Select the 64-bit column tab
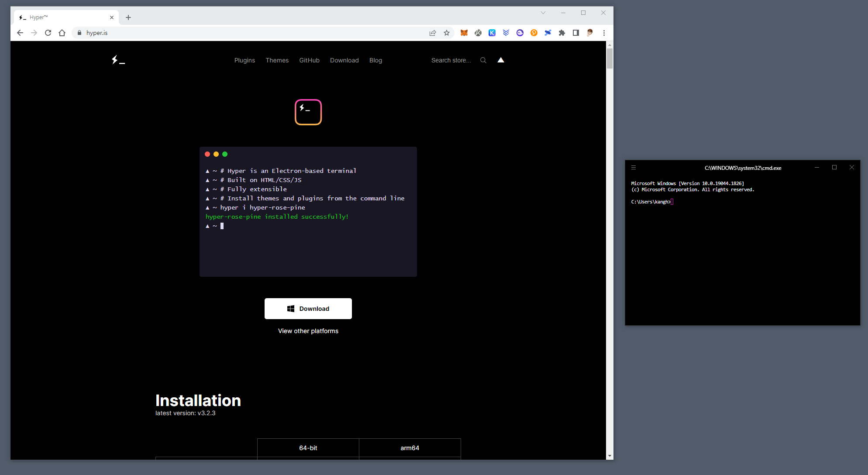This screenshot has height=475, width=868. (308, 448)
